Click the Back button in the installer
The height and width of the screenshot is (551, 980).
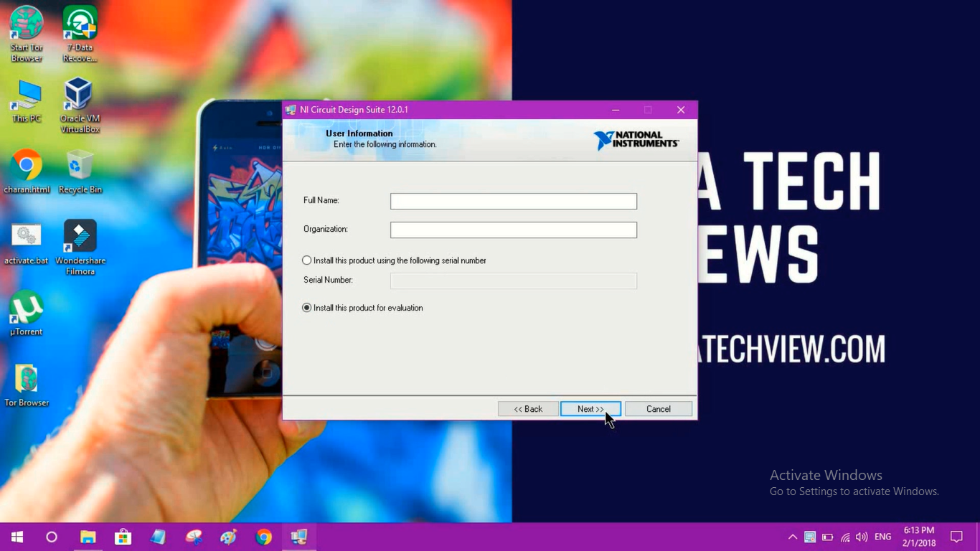tap(528, 408)
